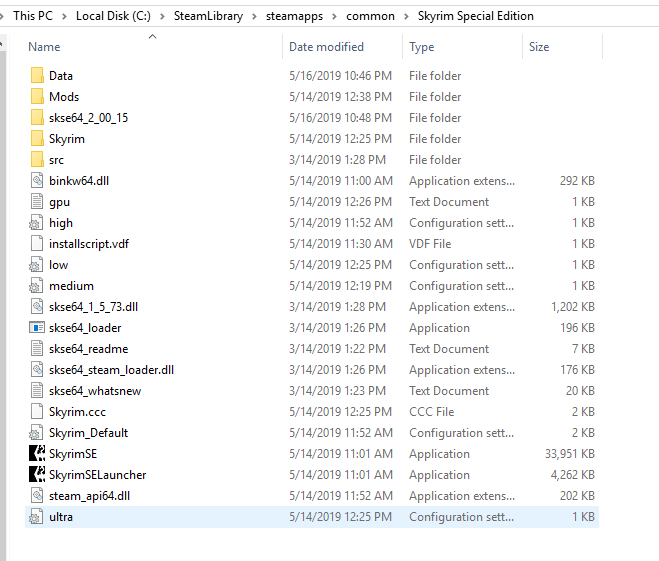The width and height of the screenshot is (659, 561).
Task: Go to This PC in address bar
Action: tap(33, 16)
